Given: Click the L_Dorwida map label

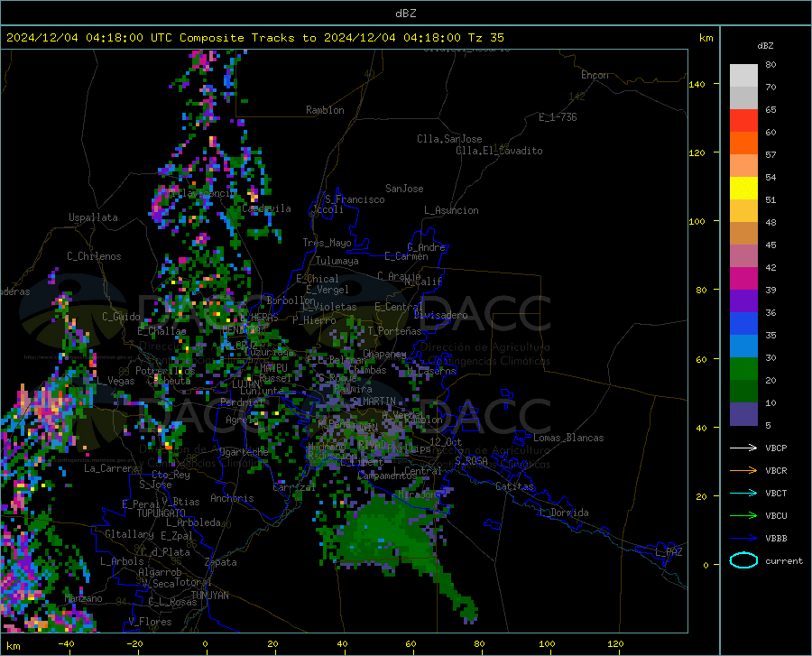Looking at the screenshot, I should [563, 513].
